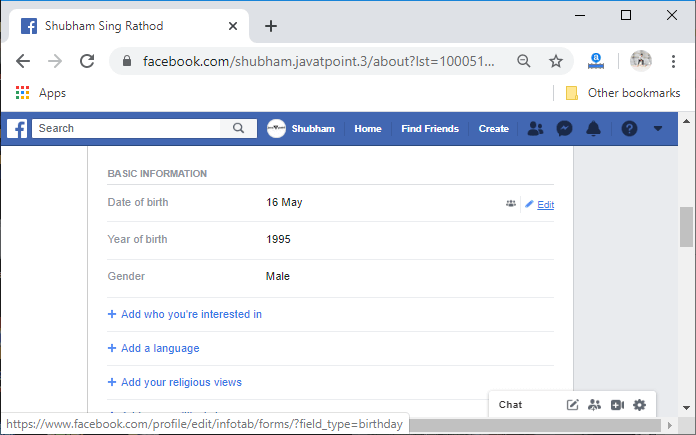Screen dimensions: 696x435
Task: Open Shubham profile name link
Action: pyautogui.click(x=313, y=129)
